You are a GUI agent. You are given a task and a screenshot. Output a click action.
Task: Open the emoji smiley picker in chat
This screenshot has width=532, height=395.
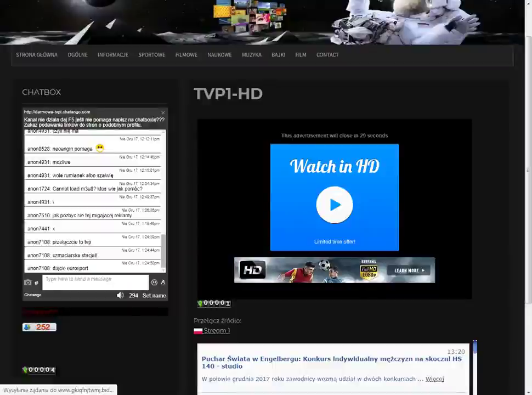pyautogui.click(x=154, y=283)
